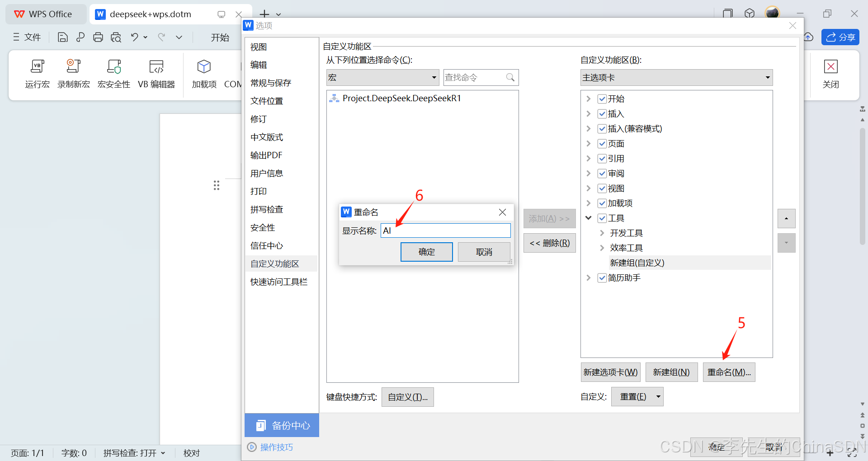Screen dimensions: 868x461
Task: Click the 3D box icon in title bar
Action: 750,14
